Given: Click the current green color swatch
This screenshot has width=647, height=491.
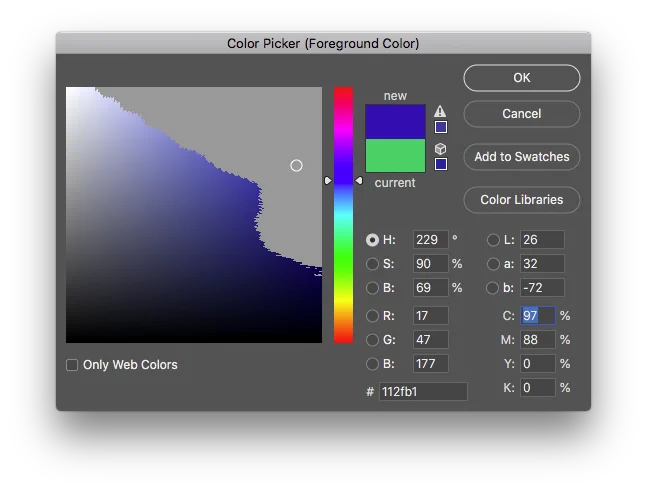Looking at the screenshot, I should coord(395,156).
